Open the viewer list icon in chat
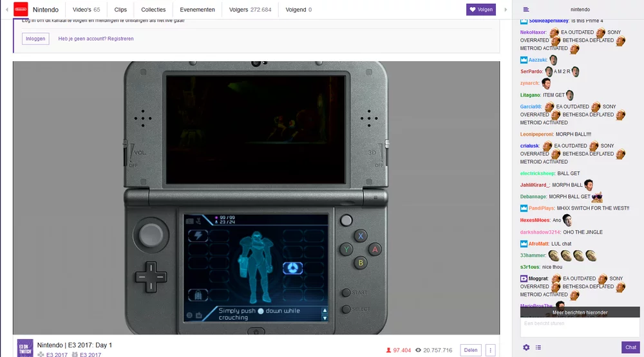 point(538,347)
